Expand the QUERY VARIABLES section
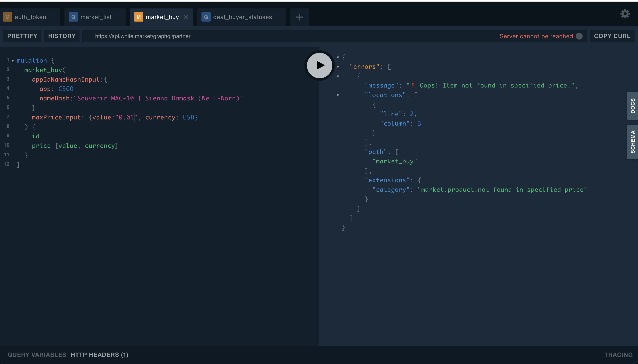The image size is (638, 364). pyautogui.click(x=37, y=355)
